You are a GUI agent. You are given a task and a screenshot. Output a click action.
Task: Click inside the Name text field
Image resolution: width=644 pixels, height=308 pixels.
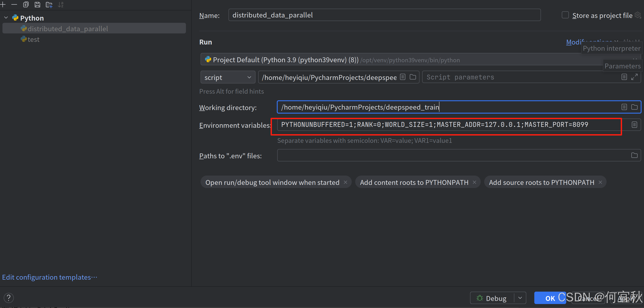point(384,15)
